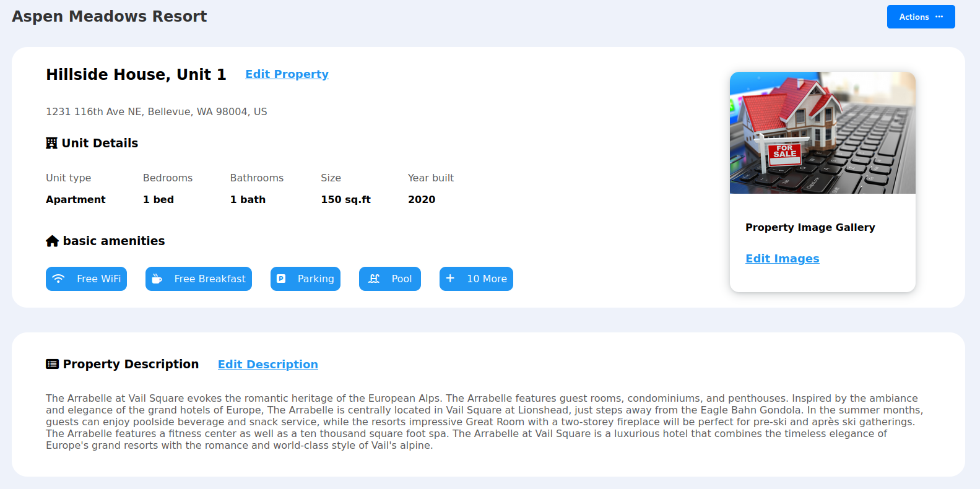Viewport: 980px width, 489px height.
Task: Select the Parking amenity chip
Action: click(305, 279)
